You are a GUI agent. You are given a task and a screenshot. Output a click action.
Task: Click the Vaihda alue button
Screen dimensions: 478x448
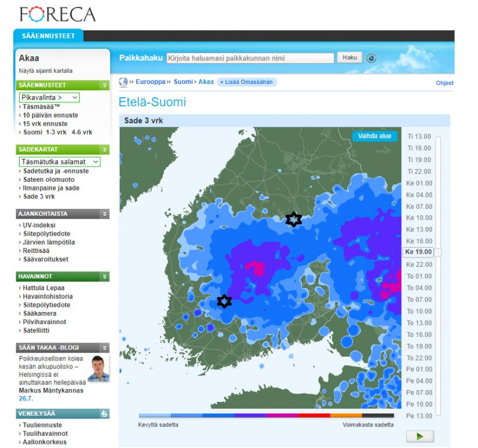(374, 136)
